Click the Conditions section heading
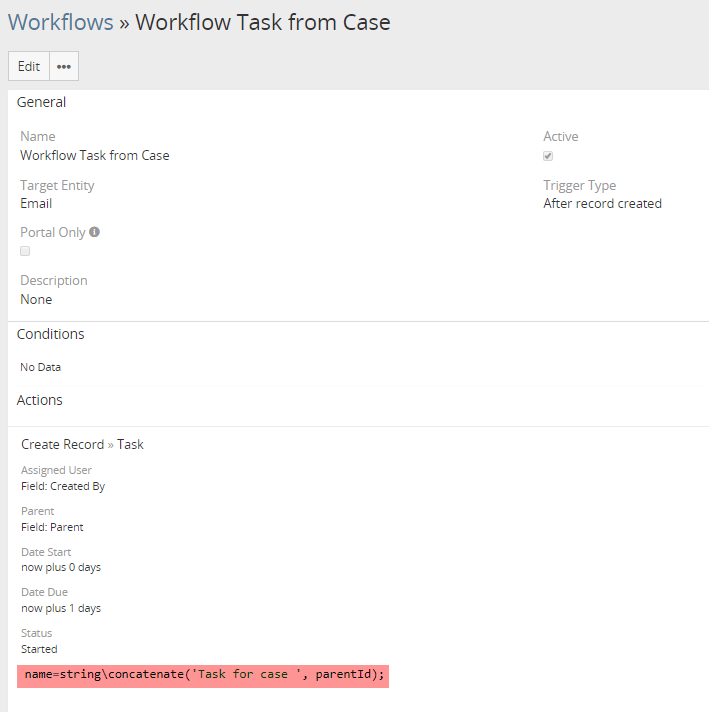 pos(50,334)
